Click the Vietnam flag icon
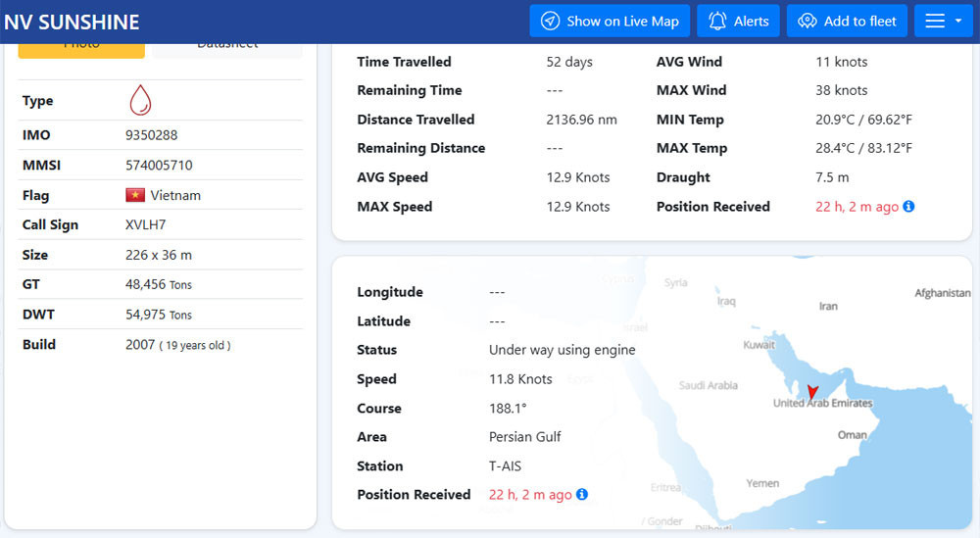The height and width of the screenshot is (538, 980). (x=135, y=195)
